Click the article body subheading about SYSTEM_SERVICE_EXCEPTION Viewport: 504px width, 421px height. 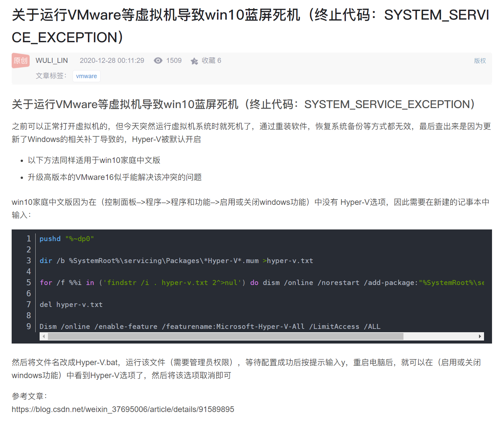click(x=243, y=104)
